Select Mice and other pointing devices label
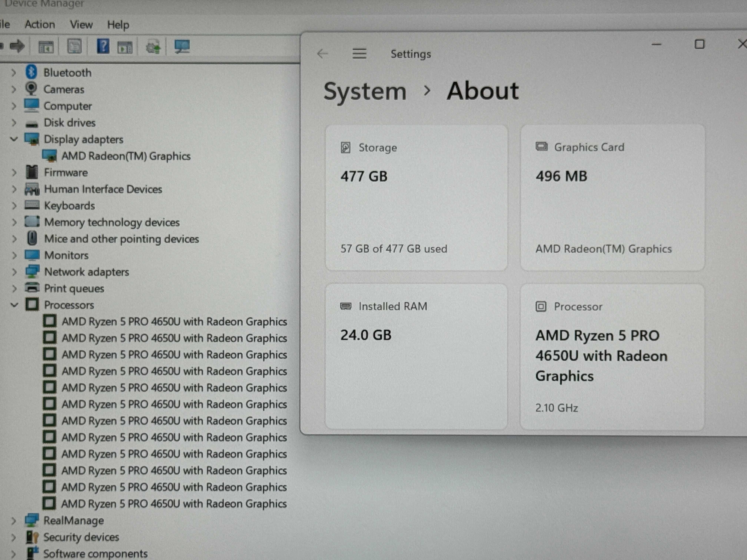Image resolution: width=747 pixels, height=560 pixels. click(122, 239)
